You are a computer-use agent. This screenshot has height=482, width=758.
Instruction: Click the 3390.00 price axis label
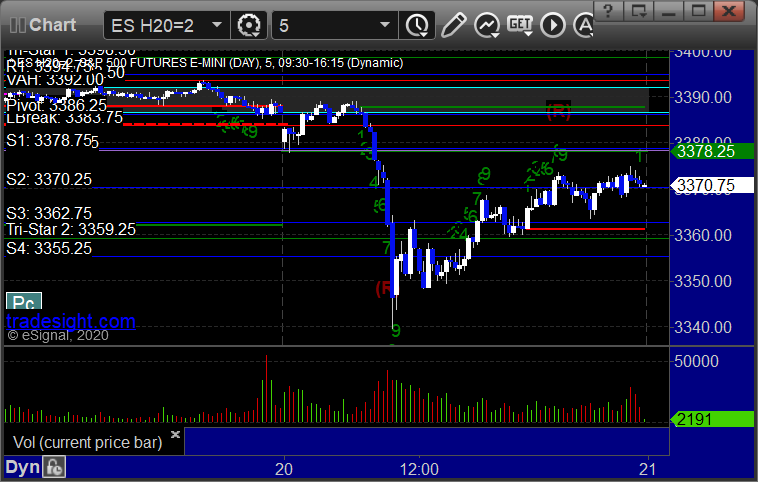pos(703,98)
